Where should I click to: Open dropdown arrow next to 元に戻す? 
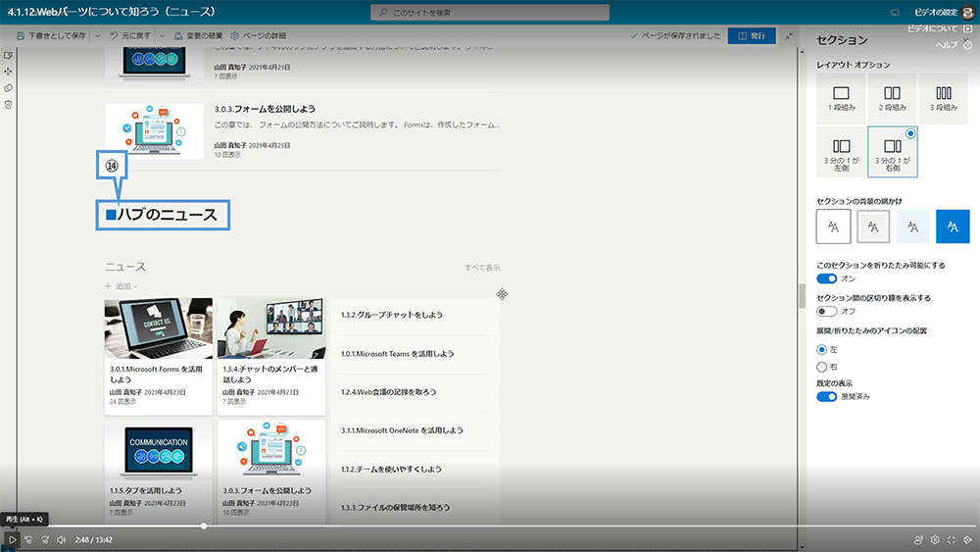pos(163,35)
